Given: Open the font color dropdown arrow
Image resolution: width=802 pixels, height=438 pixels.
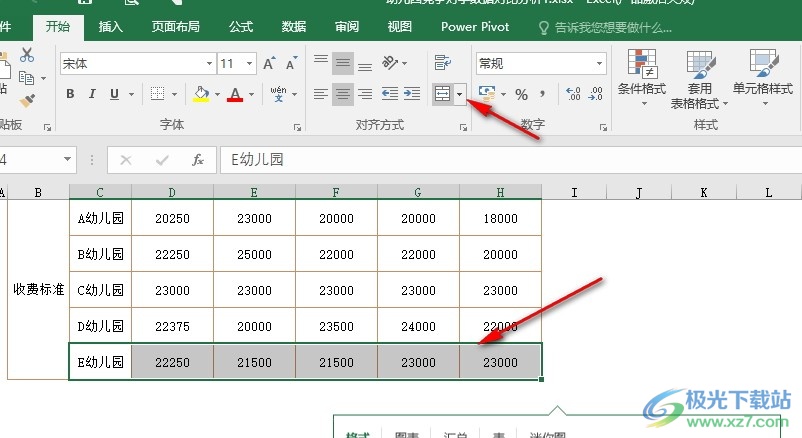Looking at the screenshot, I should tap(252, 94).
